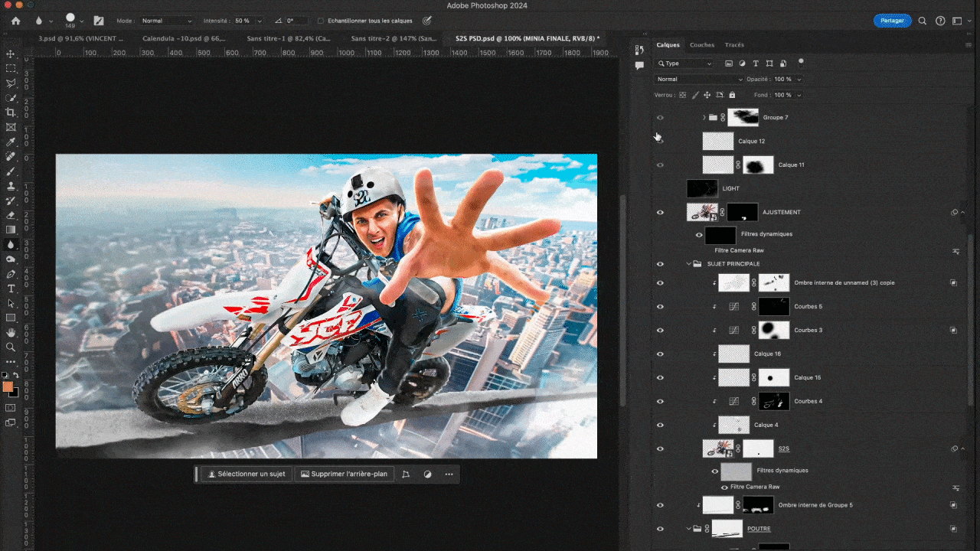The height and width of the screenshot is (551, 980).
Task: Filter layers by text type icon
Action: pos(756,64)
